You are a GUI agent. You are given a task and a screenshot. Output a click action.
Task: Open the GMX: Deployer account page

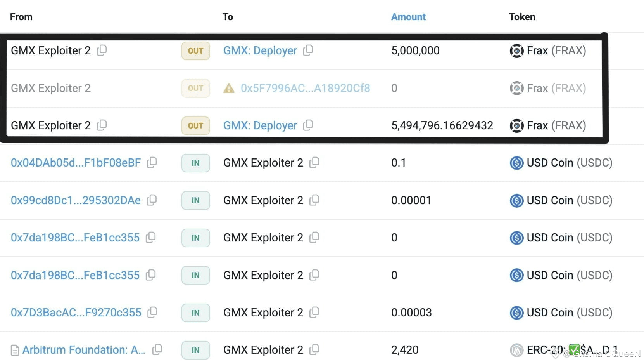[x=260, y=50]
